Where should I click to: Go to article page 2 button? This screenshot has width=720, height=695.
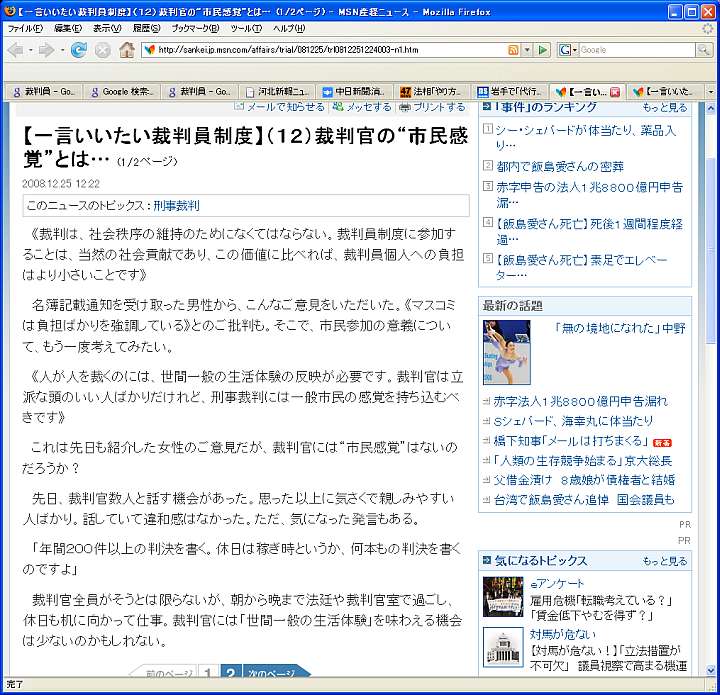tap(229, 675)
